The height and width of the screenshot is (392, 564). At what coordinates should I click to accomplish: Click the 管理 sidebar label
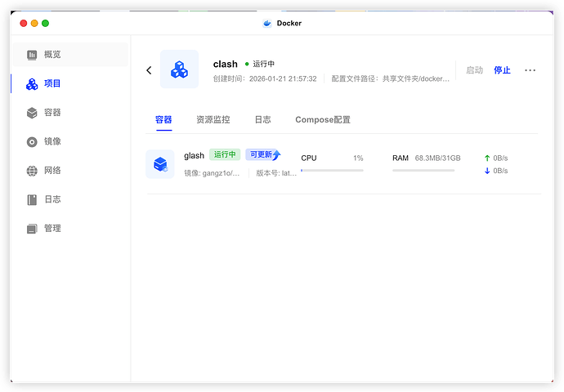pyautogui.click(x=52, y=229)
